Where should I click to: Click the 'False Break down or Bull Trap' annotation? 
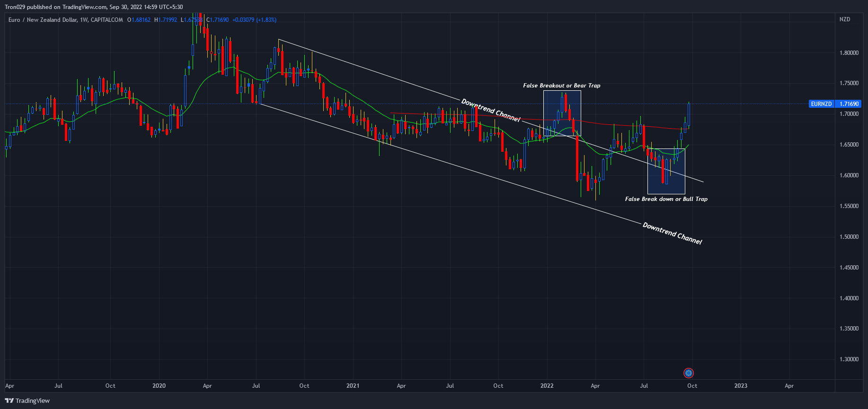point(666,199)
